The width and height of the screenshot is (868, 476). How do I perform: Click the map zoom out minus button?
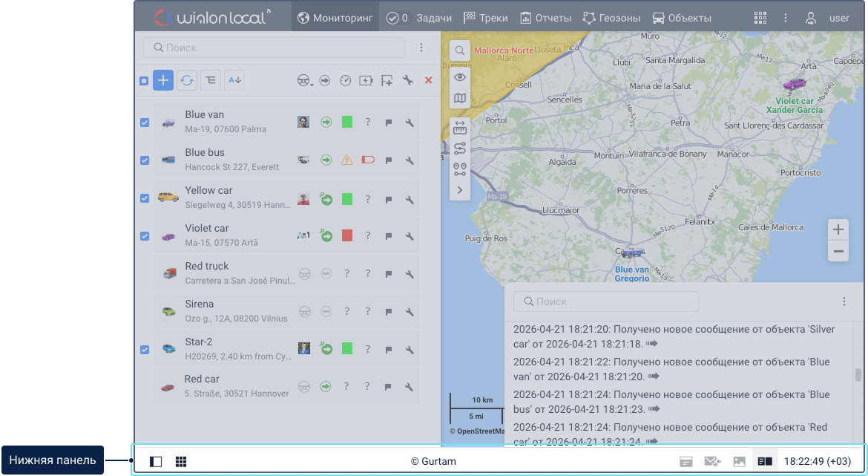coord(838,252)
